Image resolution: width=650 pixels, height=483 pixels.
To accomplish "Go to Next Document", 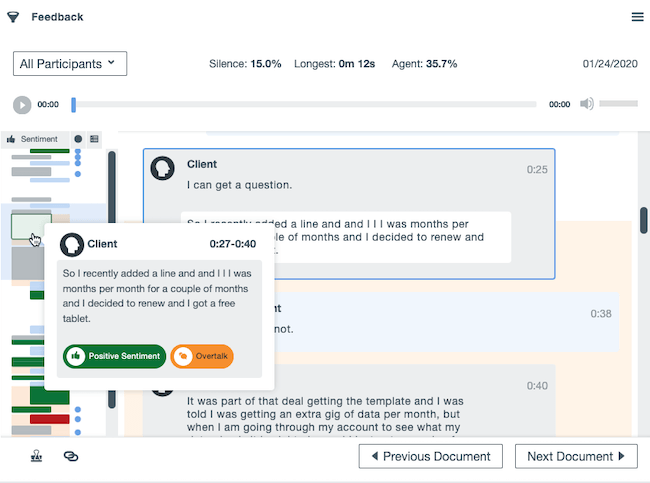I will [x=576, y=456].
